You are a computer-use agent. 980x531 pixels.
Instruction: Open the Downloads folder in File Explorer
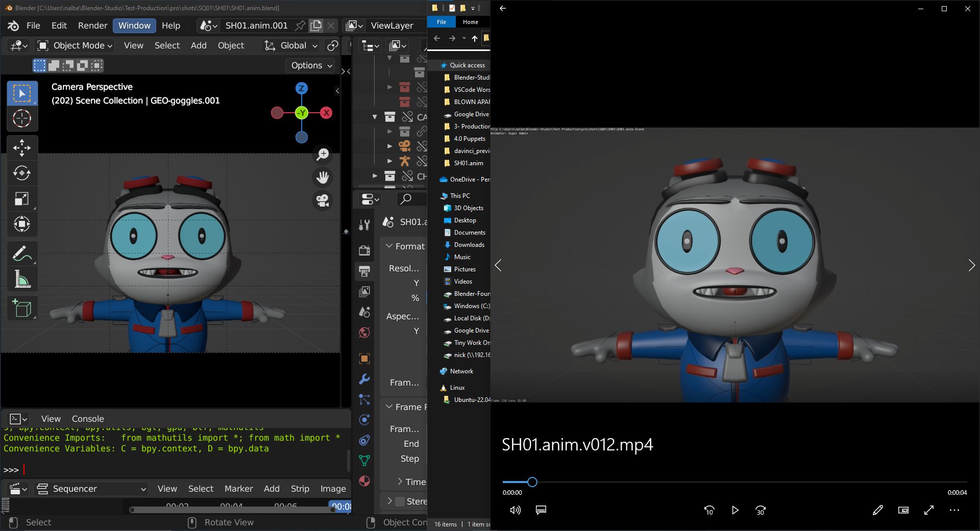click(469, 245)
